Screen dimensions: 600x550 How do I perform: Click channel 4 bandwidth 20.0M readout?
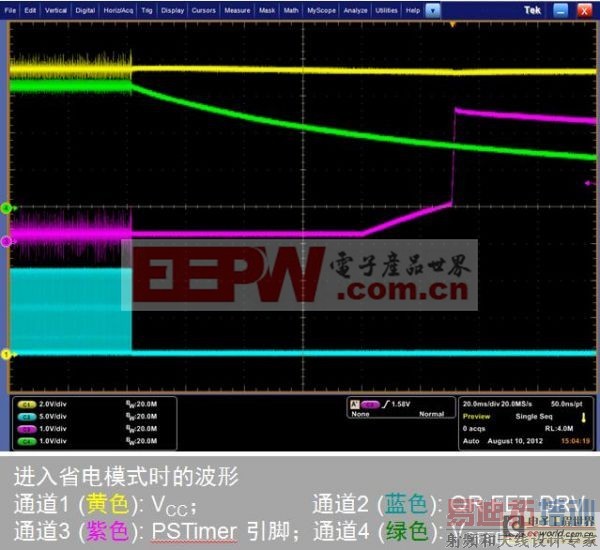click(141, 441)
